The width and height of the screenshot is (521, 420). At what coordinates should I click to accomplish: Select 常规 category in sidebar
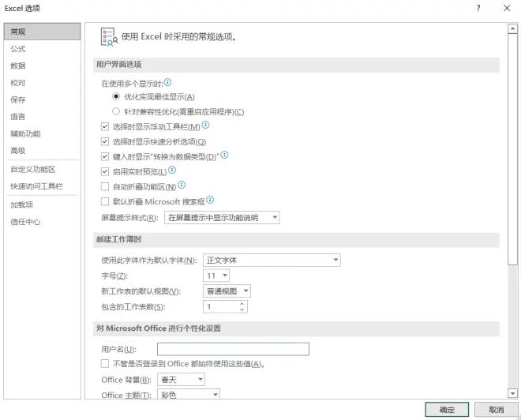coord(42,32)
